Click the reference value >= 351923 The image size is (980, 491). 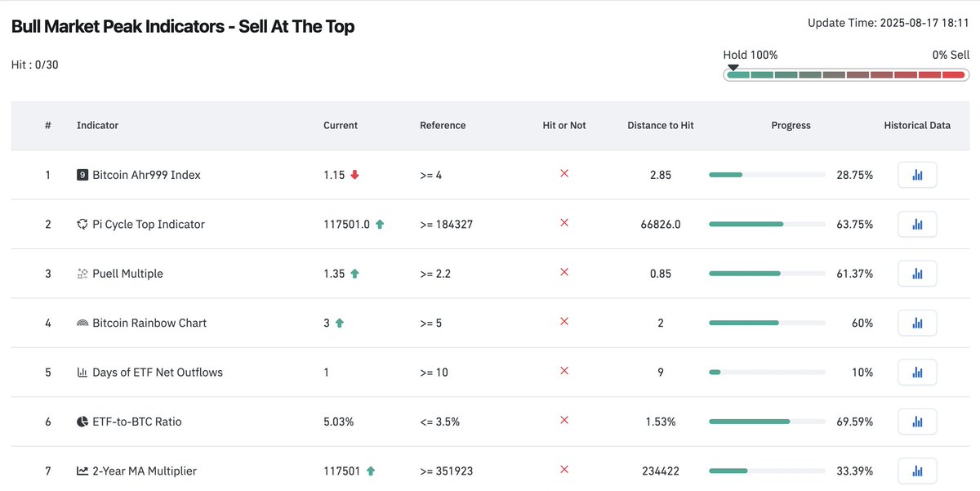click(447, 471)
